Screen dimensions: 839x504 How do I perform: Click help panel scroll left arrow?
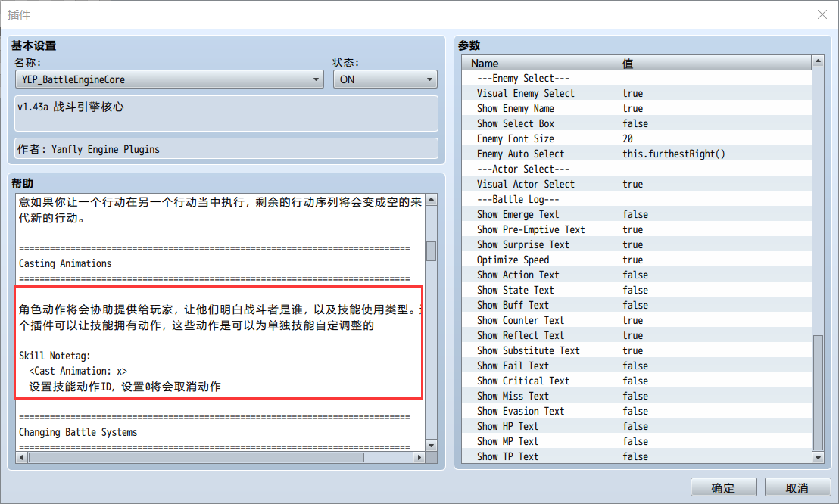(x=21, y=457)
